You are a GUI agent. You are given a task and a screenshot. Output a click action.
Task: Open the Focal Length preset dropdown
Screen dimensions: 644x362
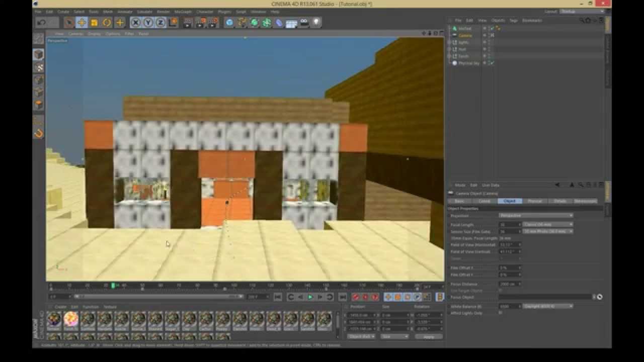click(x=548, y=225)
